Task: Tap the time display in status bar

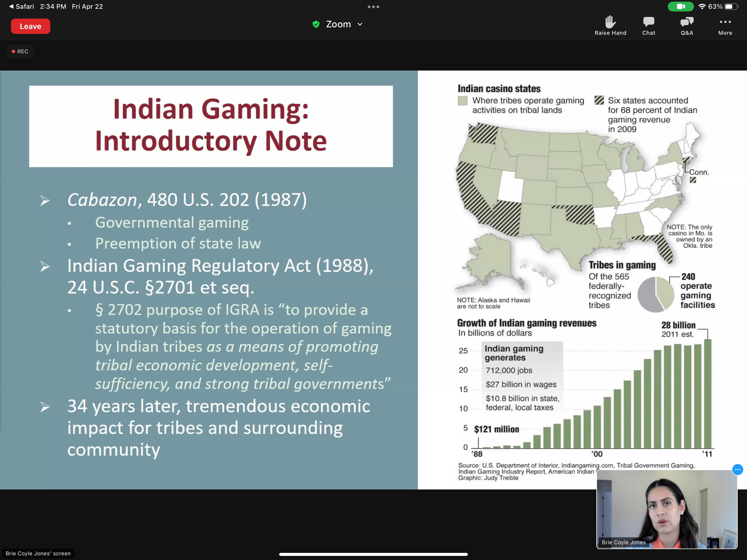Action: click(53, 6)
